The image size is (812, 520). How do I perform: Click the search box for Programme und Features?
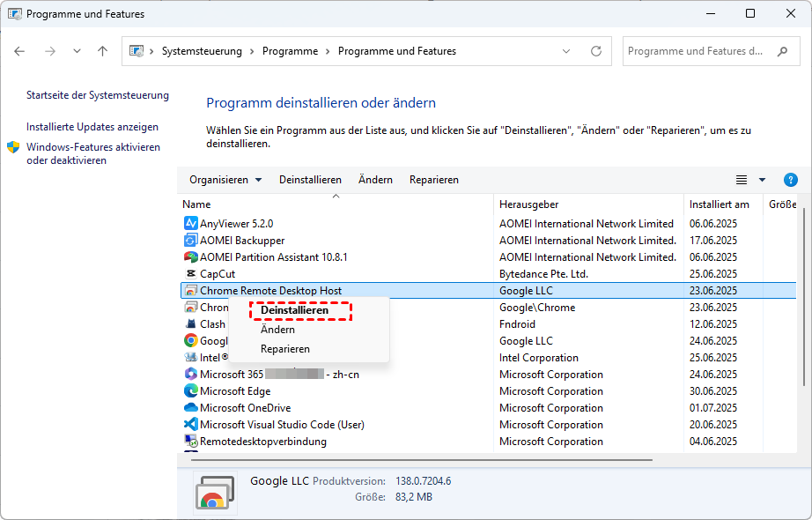click(696, 51)
